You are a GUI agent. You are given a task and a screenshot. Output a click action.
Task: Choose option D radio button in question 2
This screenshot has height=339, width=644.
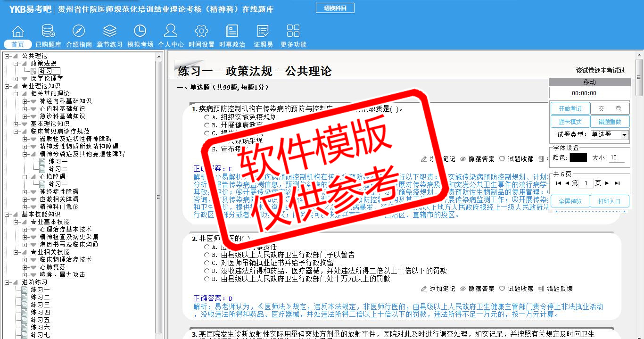click(x=206, y=271)
